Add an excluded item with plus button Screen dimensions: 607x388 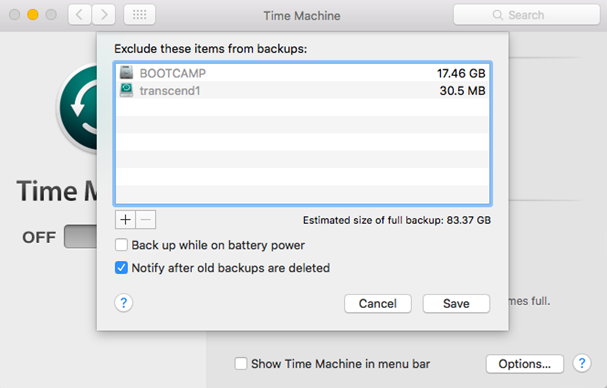(x=125, y=220)
